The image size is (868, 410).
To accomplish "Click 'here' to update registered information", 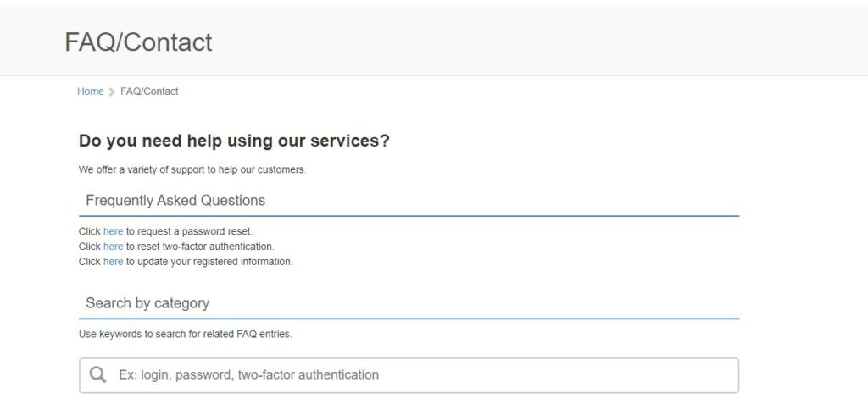I will pyautogui.click(x=113, y=261).
